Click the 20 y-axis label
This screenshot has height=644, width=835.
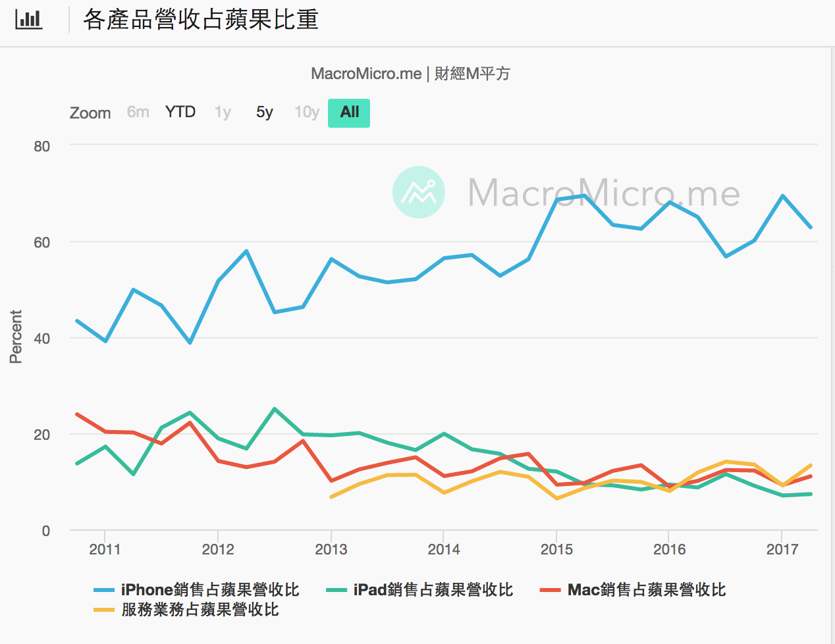42,435
